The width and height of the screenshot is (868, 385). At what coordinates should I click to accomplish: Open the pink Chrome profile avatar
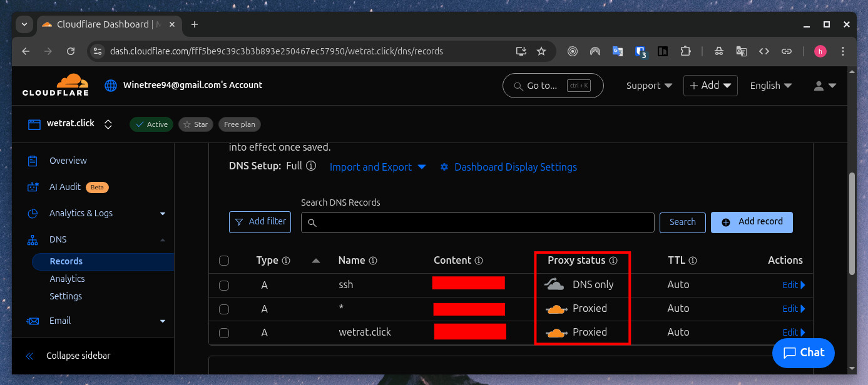click(820, 51)
